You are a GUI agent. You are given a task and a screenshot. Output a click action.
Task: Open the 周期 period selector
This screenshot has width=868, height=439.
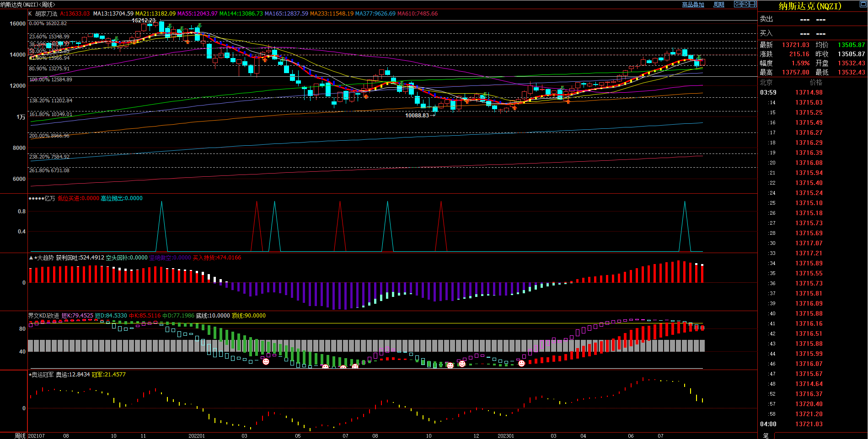coord(718,5)
